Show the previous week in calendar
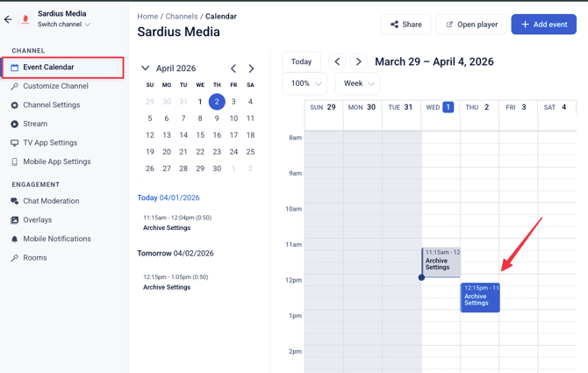This screenshot has width=588, height=373. [337, 61]
